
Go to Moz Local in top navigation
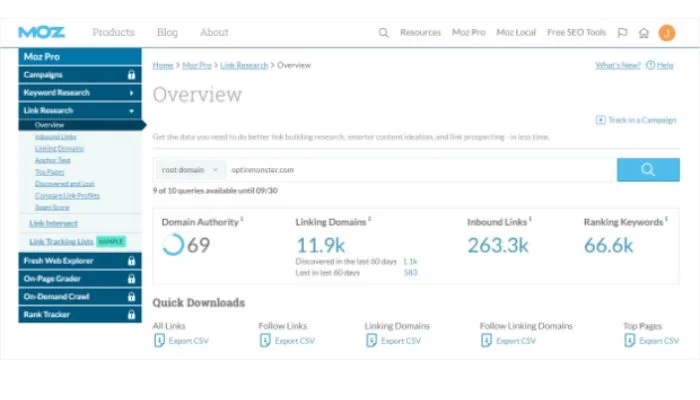pyautogui.click(x=516, y=33)
